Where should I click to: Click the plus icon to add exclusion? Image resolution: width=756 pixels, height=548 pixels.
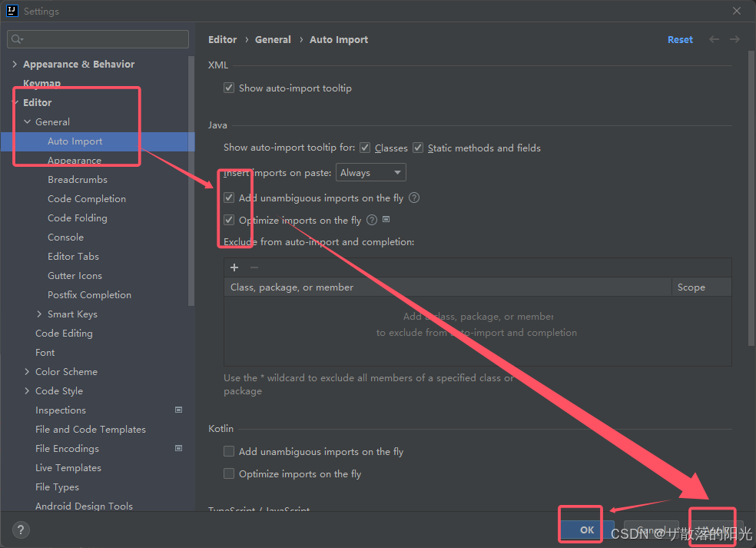234,267
